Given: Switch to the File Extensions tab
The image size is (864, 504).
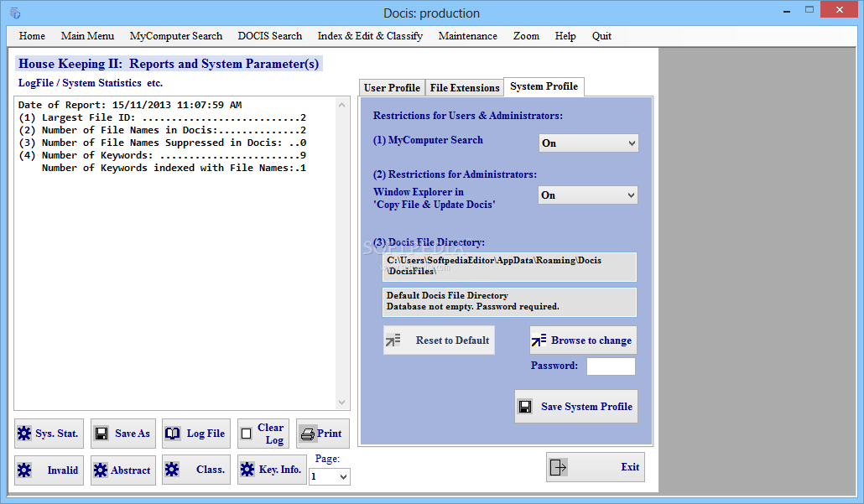Looking at the screenshot, I should tap(465, 87).
